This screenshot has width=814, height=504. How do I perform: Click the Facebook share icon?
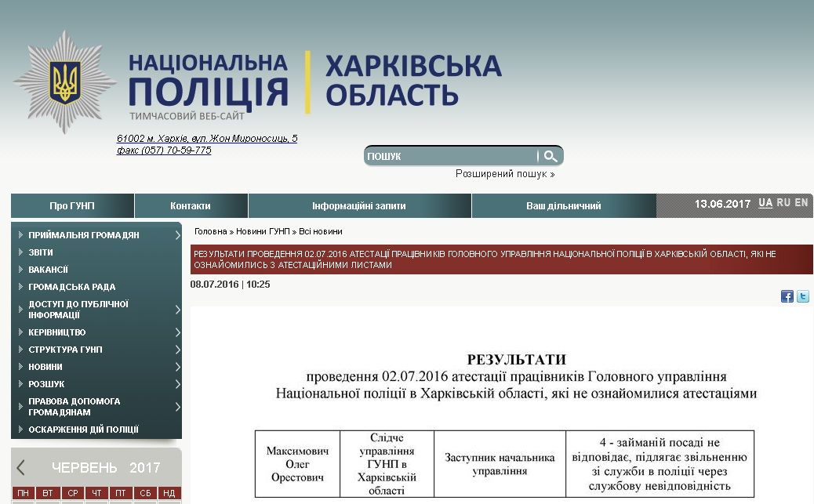coord(787,296)
